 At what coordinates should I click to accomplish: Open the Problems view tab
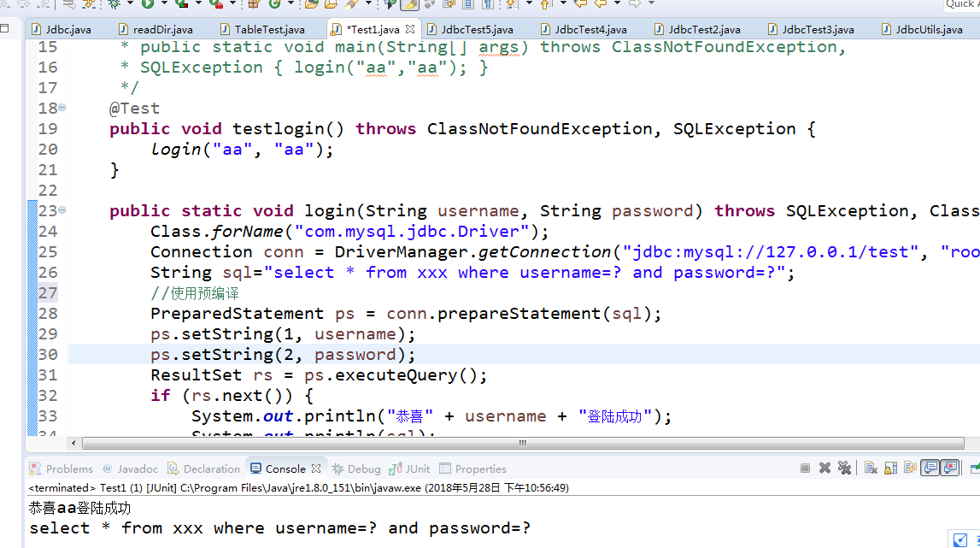[62, 468]
